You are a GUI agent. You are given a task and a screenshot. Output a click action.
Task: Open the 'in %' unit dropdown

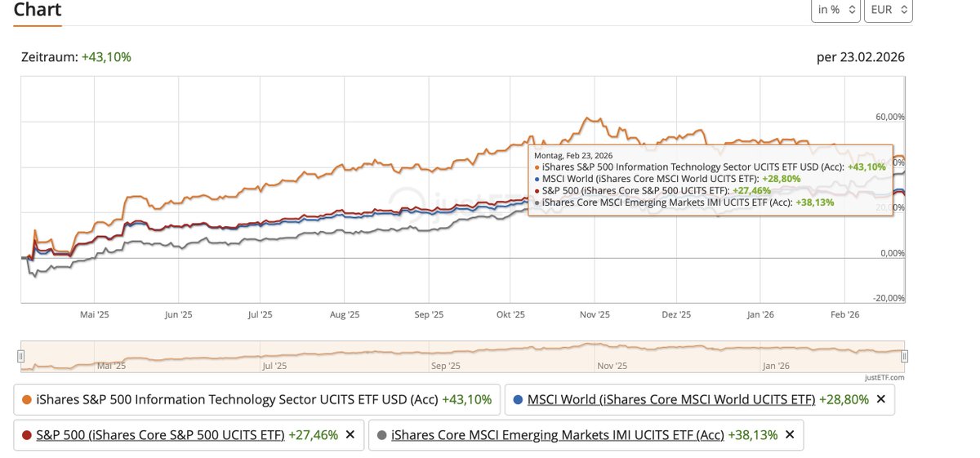(837, 10)
